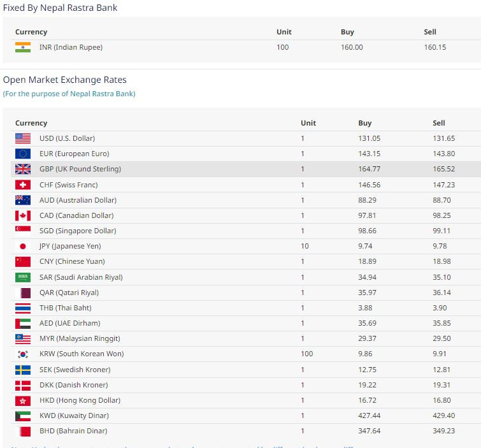Click BHD sell rate 349.23
Screen dimensions: 481x448
click(x=444, y=431)
